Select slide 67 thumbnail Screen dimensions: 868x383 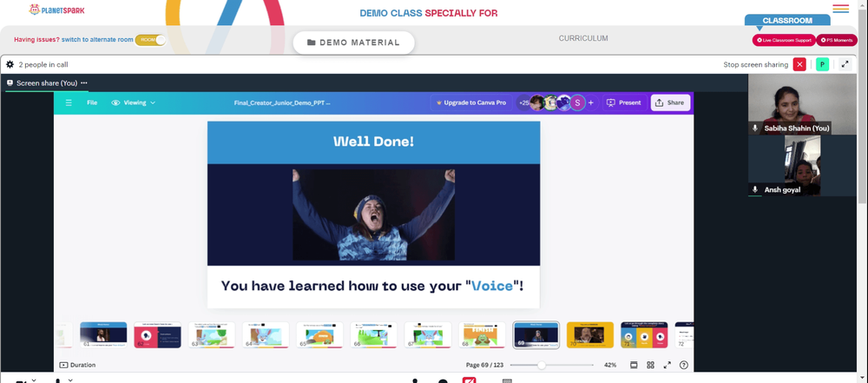click(x=428, y=334)
